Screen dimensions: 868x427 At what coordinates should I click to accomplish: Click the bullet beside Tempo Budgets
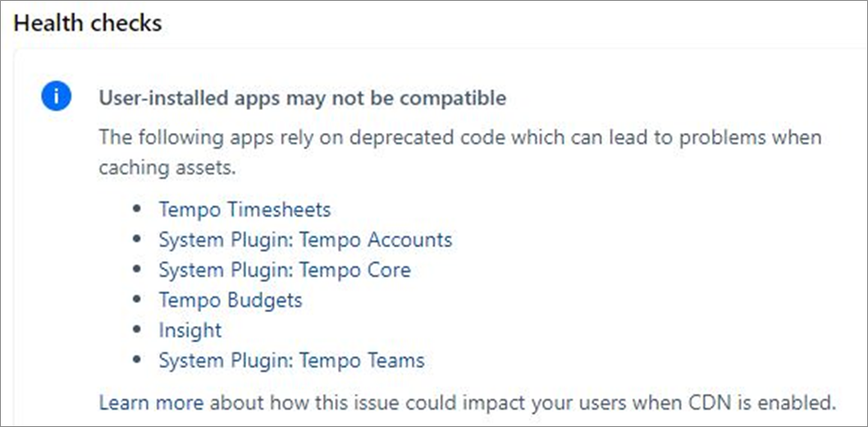[137, 301]
